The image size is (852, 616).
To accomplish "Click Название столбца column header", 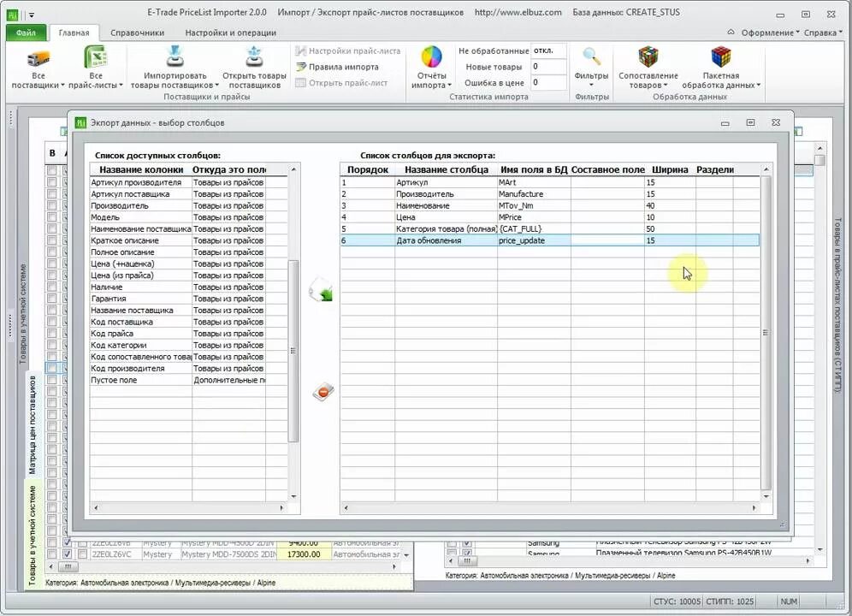I will coord(447,169).
